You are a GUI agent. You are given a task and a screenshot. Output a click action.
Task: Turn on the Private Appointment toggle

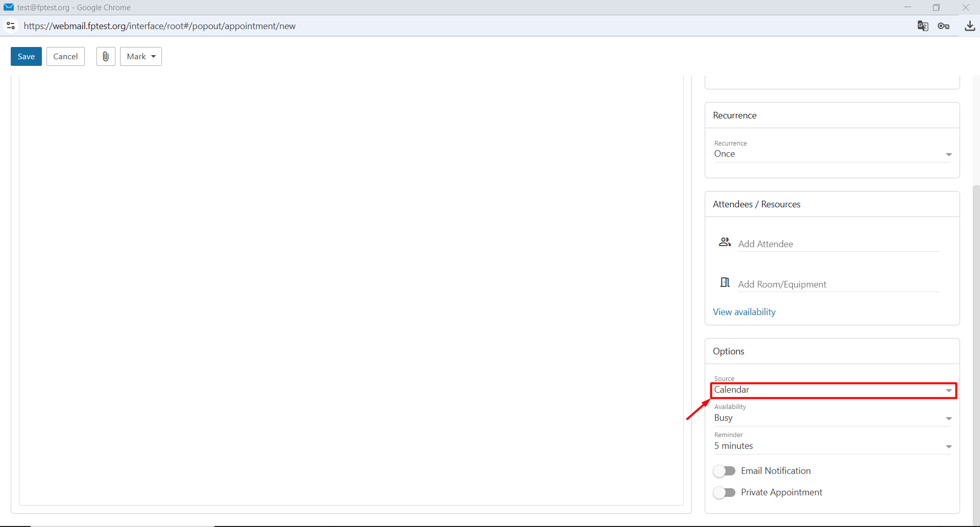[724, 492]
